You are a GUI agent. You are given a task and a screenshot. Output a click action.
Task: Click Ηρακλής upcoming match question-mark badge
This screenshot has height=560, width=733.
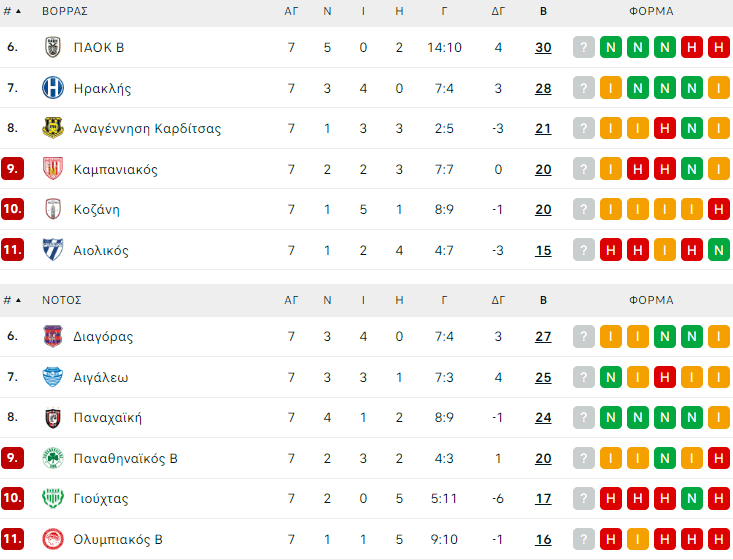[x=583, y=88]
